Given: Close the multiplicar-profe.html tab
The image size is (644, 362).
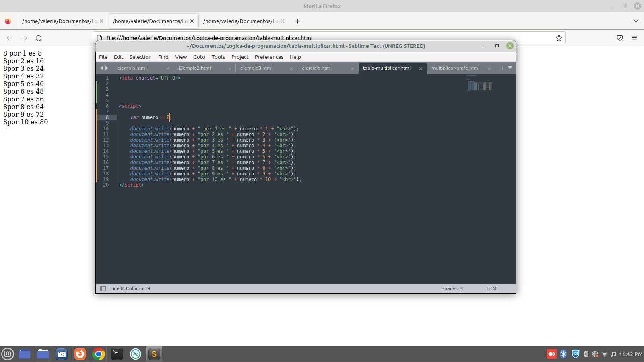Looking at the screenshot, I should [x=489, y=68].
